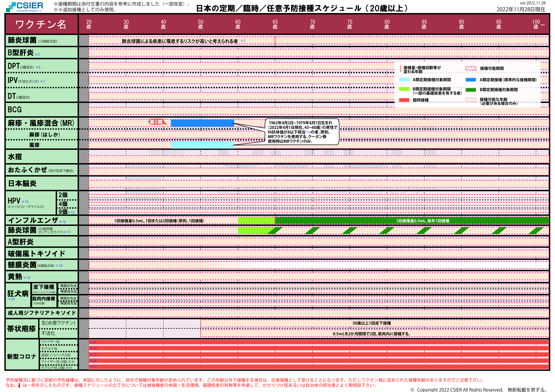Click the first green striped marker at 65歳
555x392 pixels.
point(275,231)
